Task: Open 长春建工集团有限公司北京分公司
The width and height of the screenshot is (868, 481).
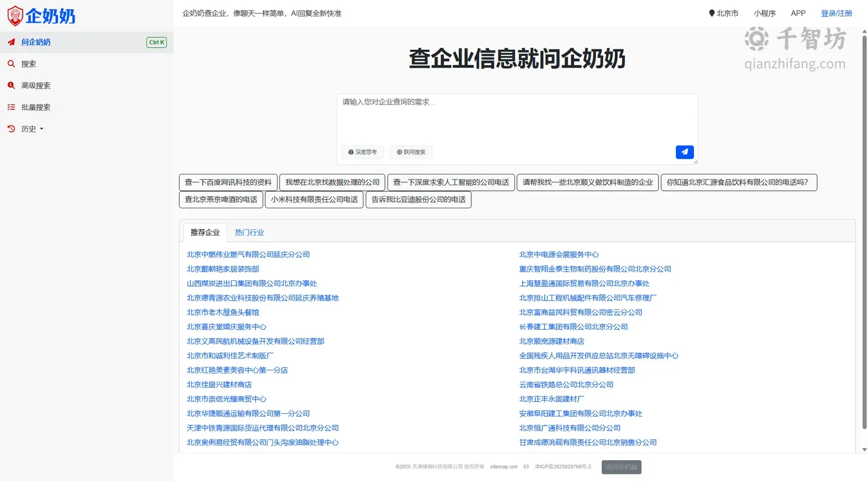Action: point(574,327)
